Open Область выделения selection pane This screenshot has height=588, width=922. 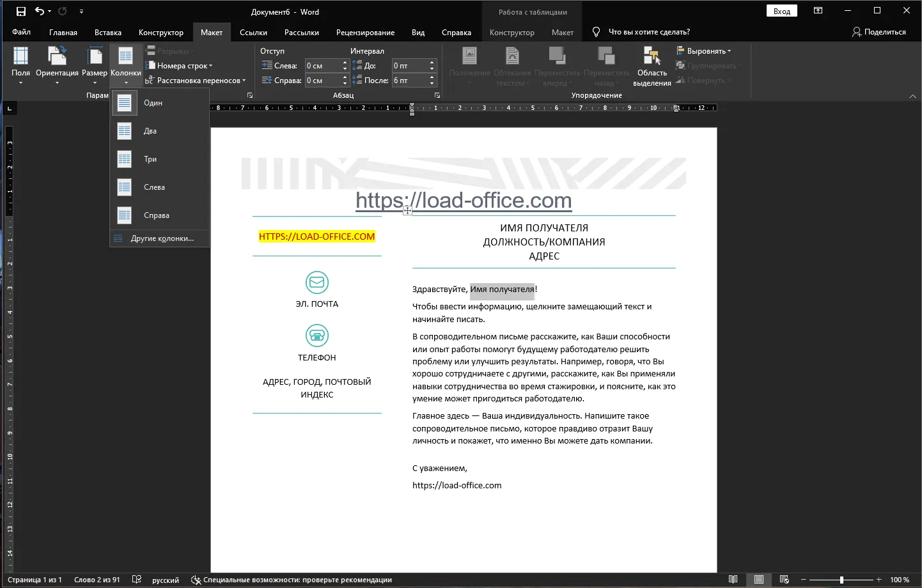coord(652,66)
